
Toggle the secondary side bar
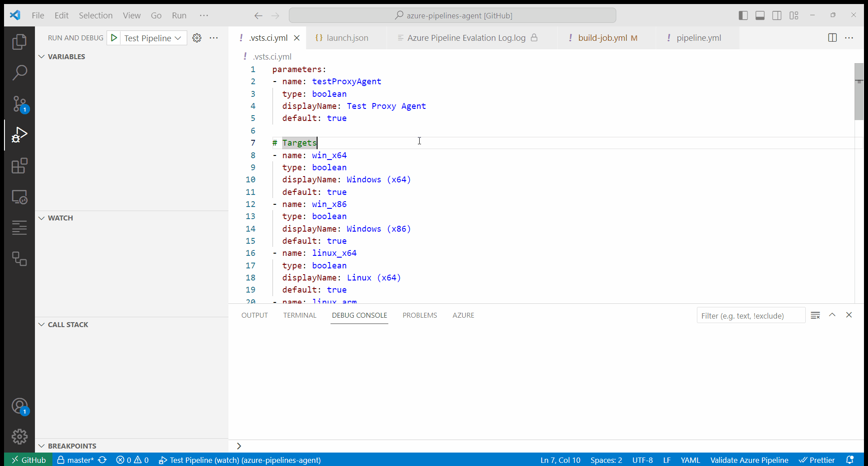[x=777, y=16]
